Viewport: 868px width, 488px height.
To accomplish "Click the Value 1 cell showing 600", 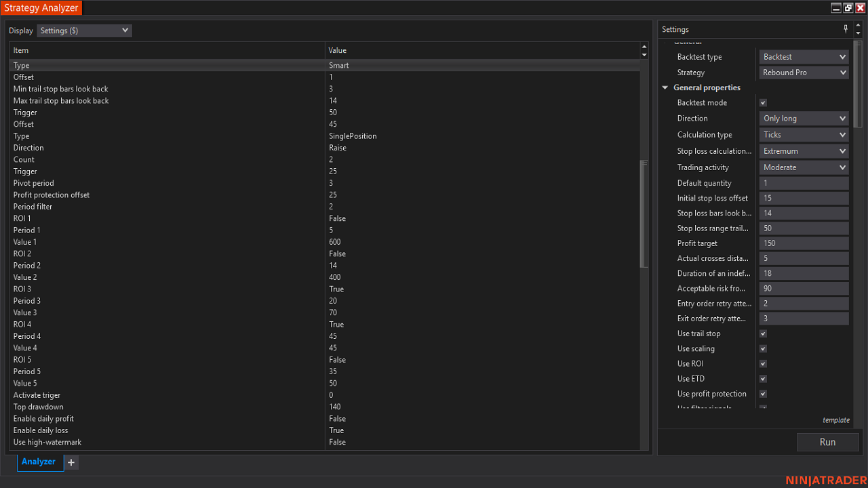I will pyautogui.click(x=482, y=242).
